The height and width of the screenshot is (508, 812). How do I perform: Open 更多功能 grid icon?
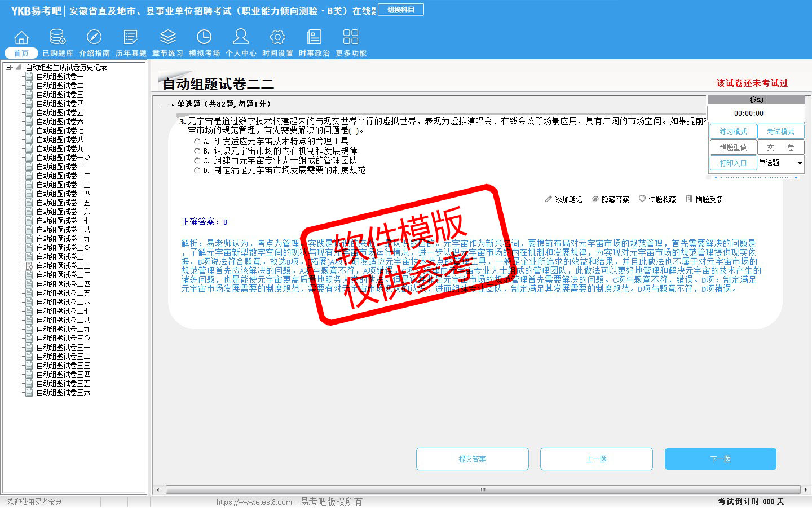coord(351,37)
